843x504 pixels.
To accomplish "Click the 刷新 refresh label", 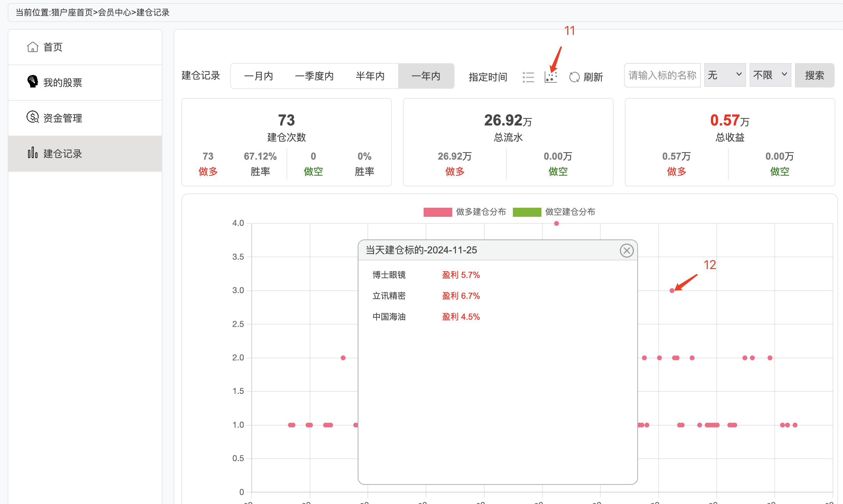I will point(593,77).
